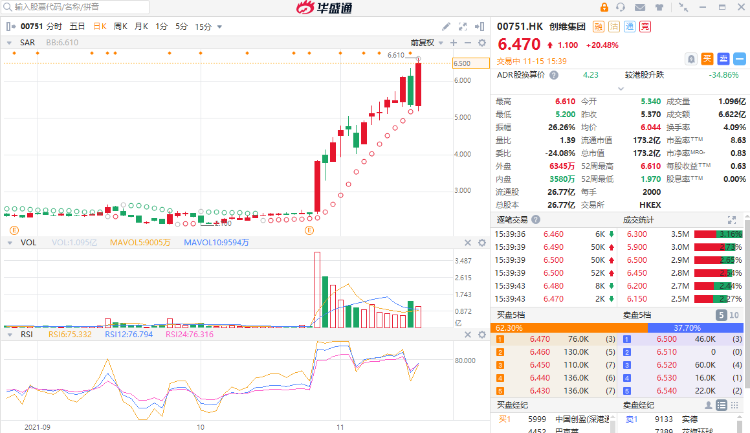This screenshot has width=750, height=433.
Task: Switch to 五日 five-day chart tab
Action: [77, 26]
